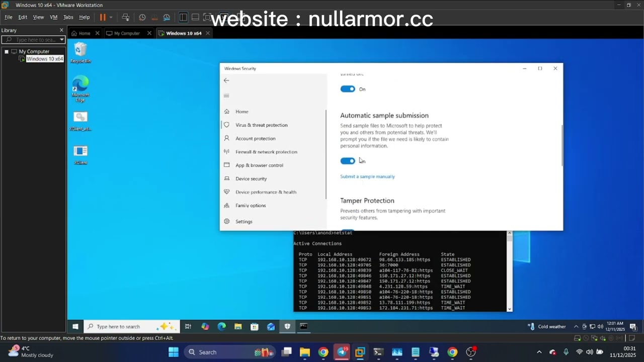The height and width of the screenshot is (362, 644).
Task: Open the host Telegram taskbar icon
Action: point(342,352)
